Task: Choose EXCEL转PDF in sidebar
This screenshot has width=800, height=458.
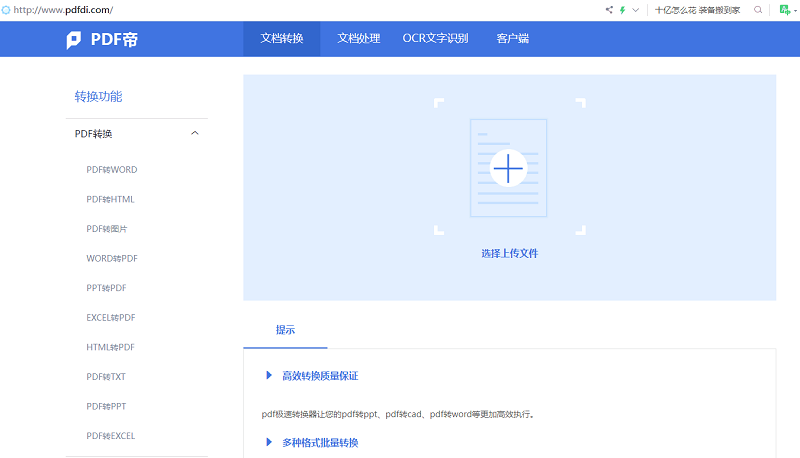Action: (x=111, y=318)
